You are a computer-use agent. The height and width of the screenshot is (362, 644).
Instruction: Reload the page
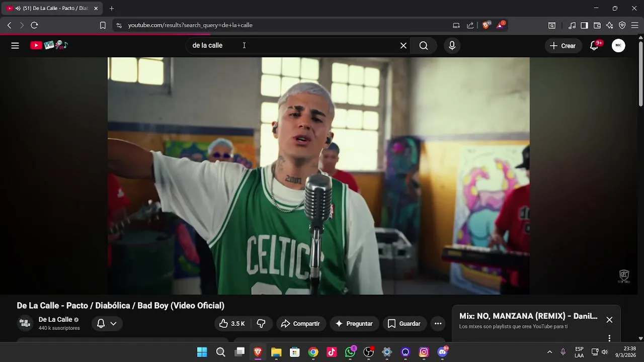click(x=34, y=25)
